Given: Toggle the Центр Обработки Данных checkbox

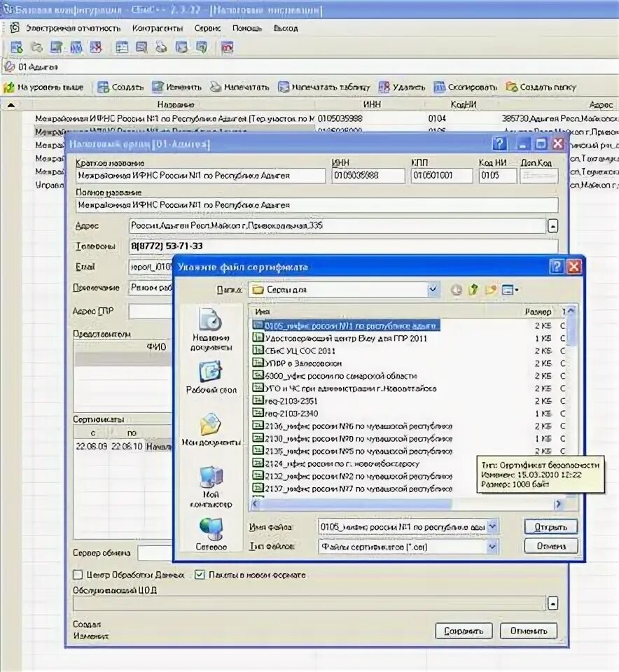Looking at the screenshot, I should [78, 575].
